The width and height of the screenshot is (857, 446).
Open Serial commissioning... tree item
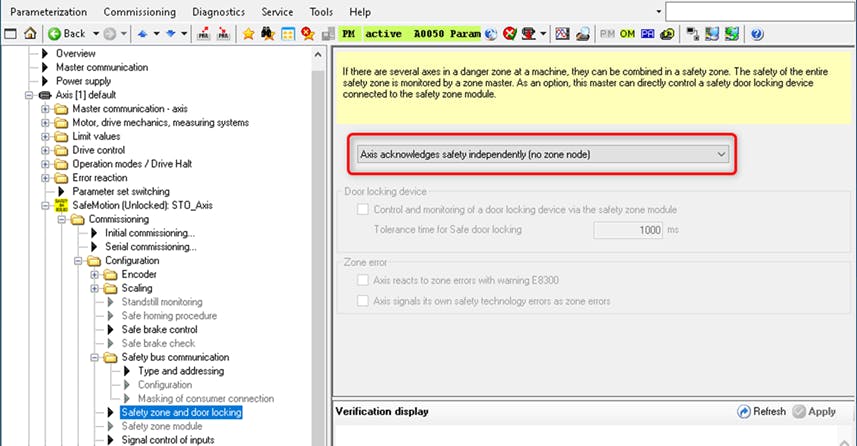tap(151, 247)
